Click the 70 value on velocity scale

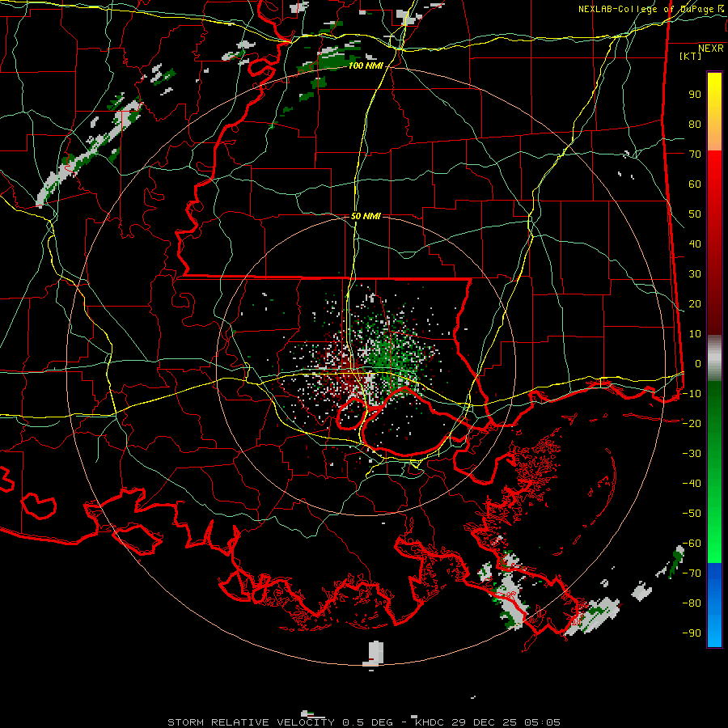point(695,154)
